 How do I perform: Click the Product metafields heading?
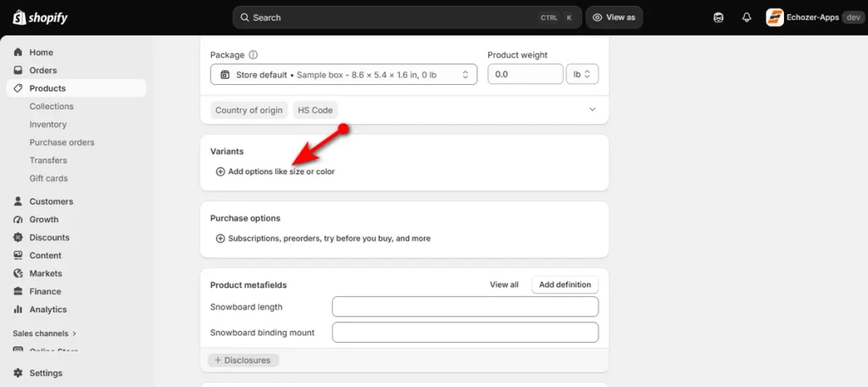(x=248, y=285)
